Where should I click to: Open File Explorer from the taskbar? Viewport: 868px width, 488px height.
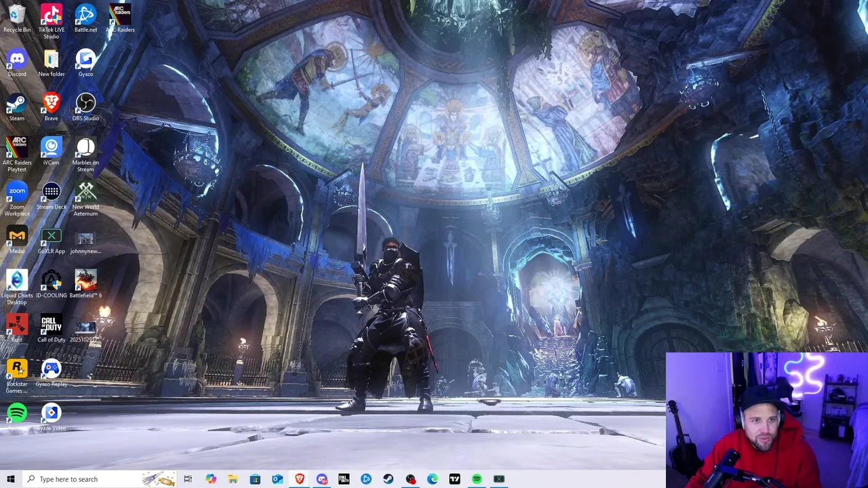click(233, 479)
